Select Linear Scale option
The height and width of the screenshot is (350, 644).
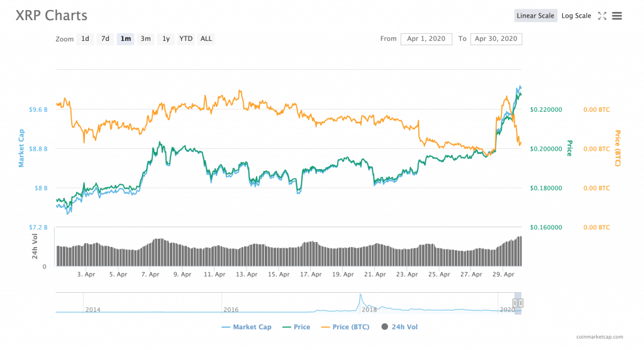tap(535, 16)
